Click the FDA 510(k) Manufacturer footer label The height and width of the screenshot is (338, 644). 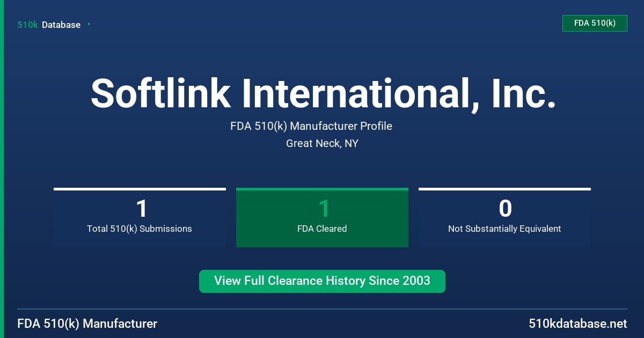tap(87, 324)
